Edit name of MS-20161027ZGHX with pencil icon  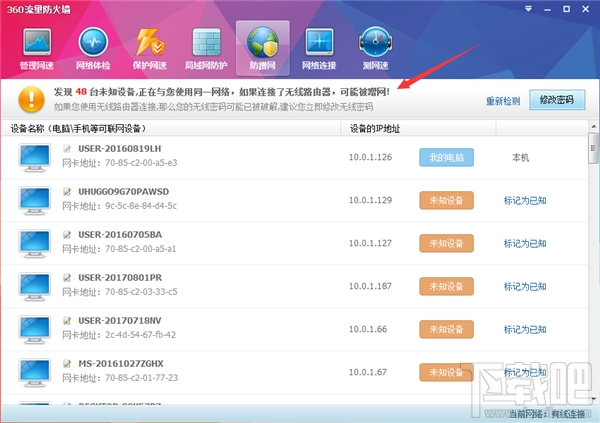tap(67, 363)
